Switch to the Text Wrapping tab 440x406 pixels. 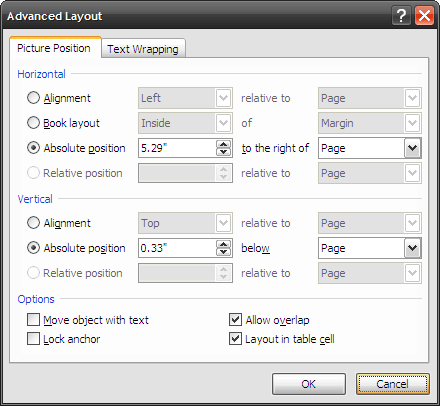[143, 49]
